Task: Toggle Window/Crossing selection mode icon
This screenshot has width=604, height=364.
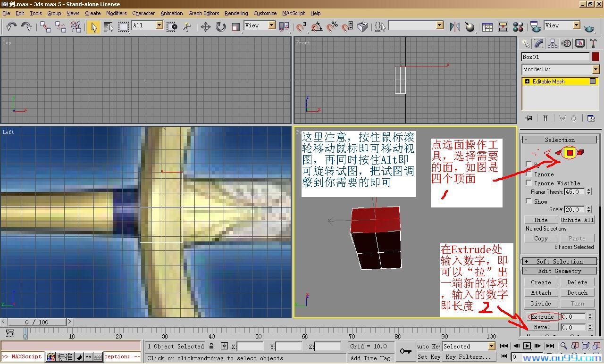Action: point(172,27)
